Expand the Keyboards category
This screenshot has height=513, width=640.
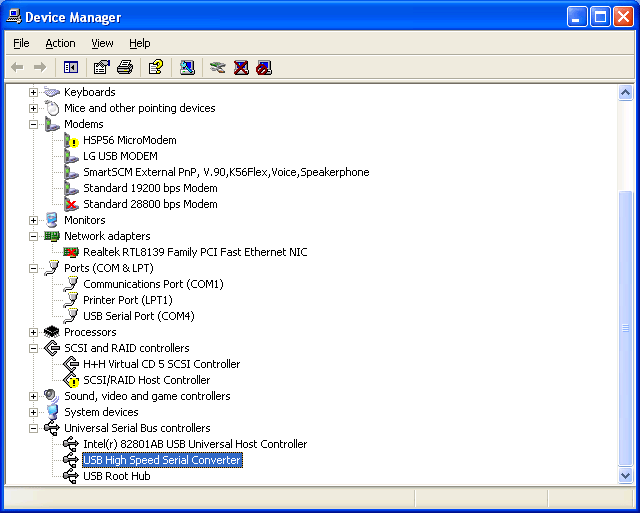(x=33, y=92)
